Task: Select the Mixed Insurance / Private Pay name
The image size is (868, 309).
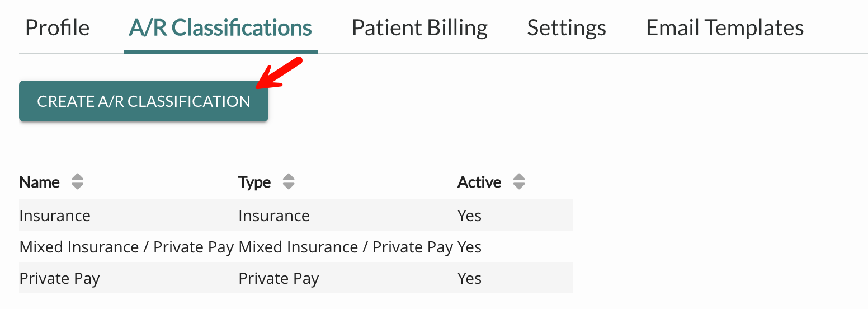Action: pos(126,247)
